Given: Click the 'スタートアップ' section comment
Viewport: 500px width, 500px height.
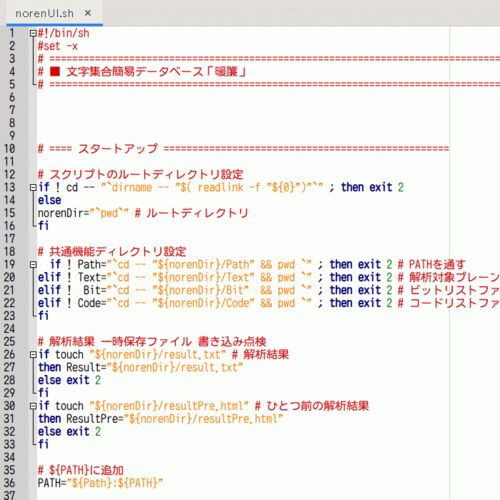Looking at the screenshot, I should point(118,149).
